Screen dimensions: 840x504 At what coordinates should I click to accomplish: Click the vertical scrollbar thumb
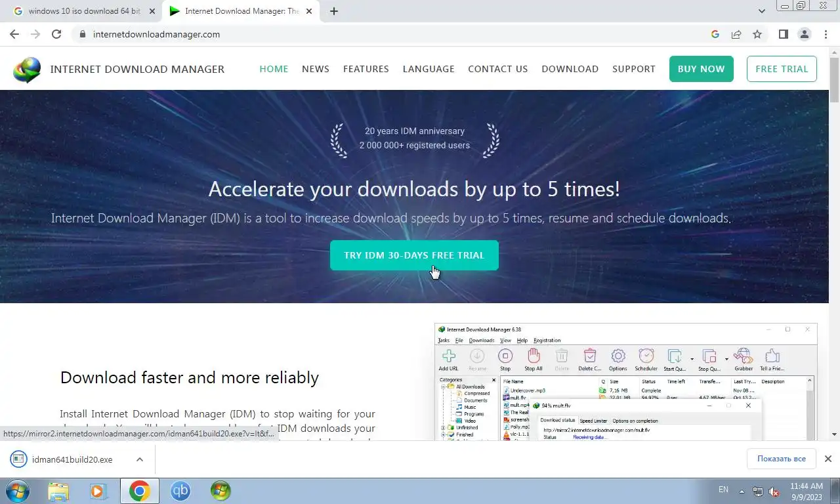[x=834, y=79]
